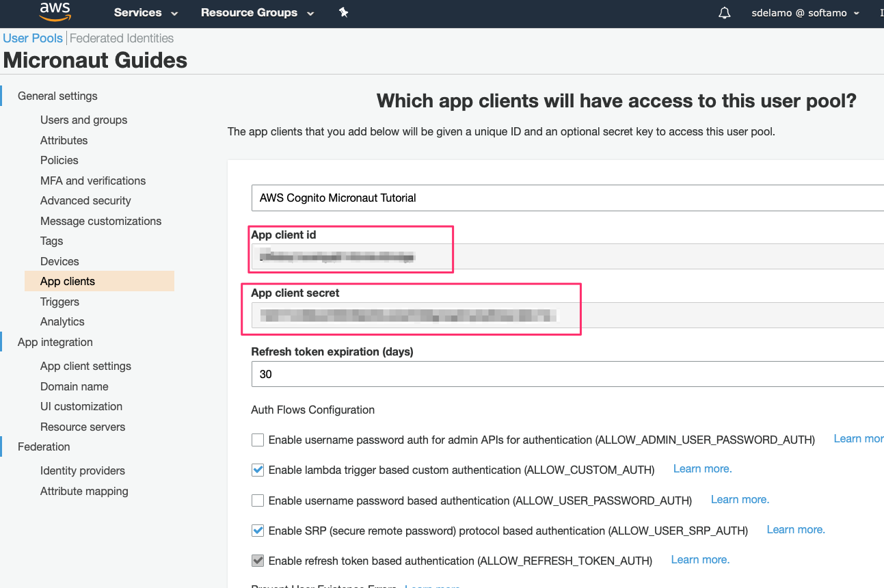Viewport: 884px width, 588px height.
Task: Open Policies in the sidebar
Action: click(x=59, y=160)
